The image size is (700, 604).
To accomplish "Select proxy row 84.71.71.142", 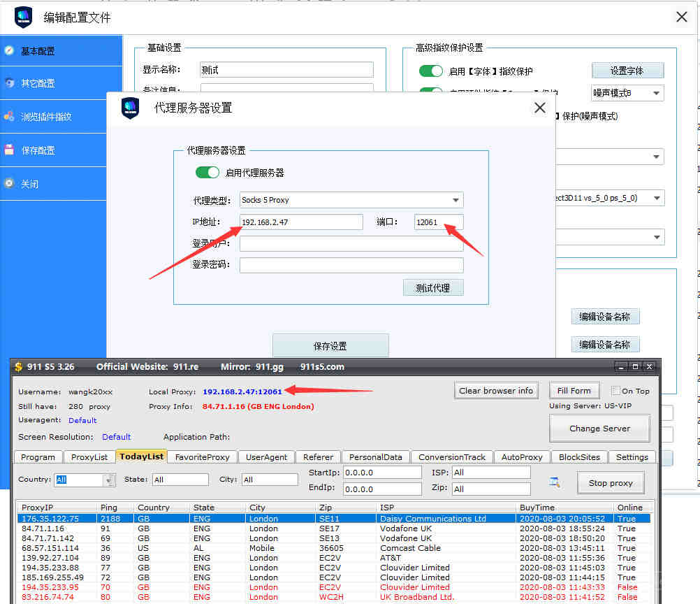I will [333, 538].
